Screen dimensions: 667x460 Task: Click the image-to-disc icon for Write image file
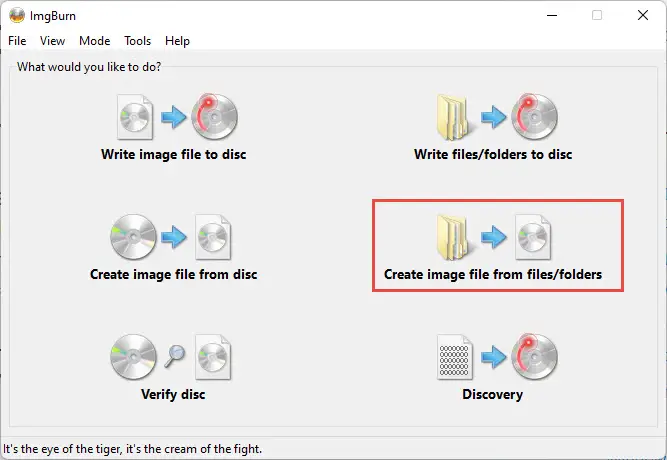point(177,117)
